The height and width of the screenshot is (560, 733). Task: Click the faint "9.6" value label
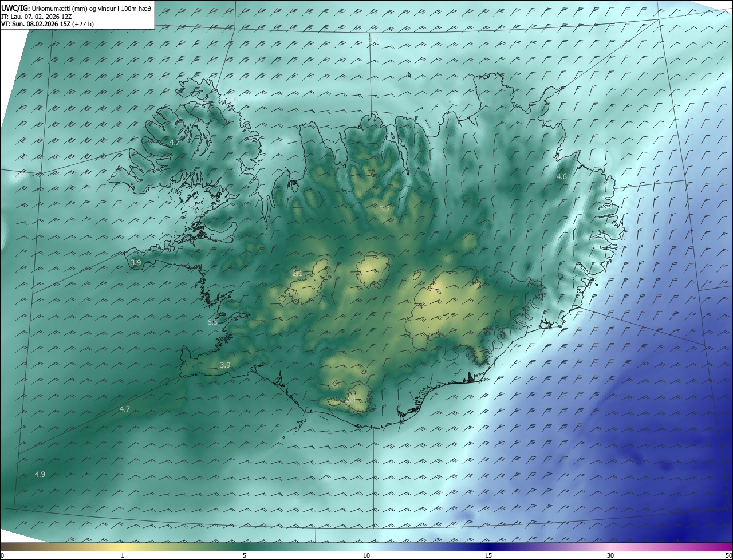pos(232,100)
